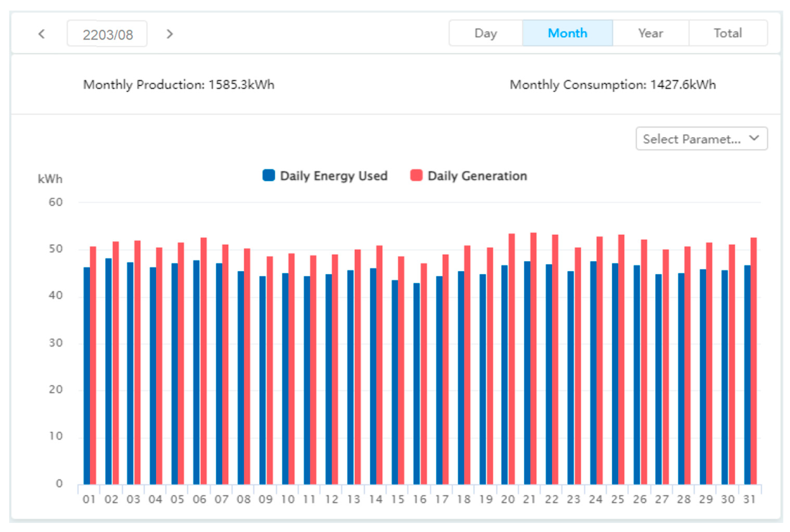Click the blue Daily Energy Used swatch
This screenshot has width=790, height=532.
269,175
